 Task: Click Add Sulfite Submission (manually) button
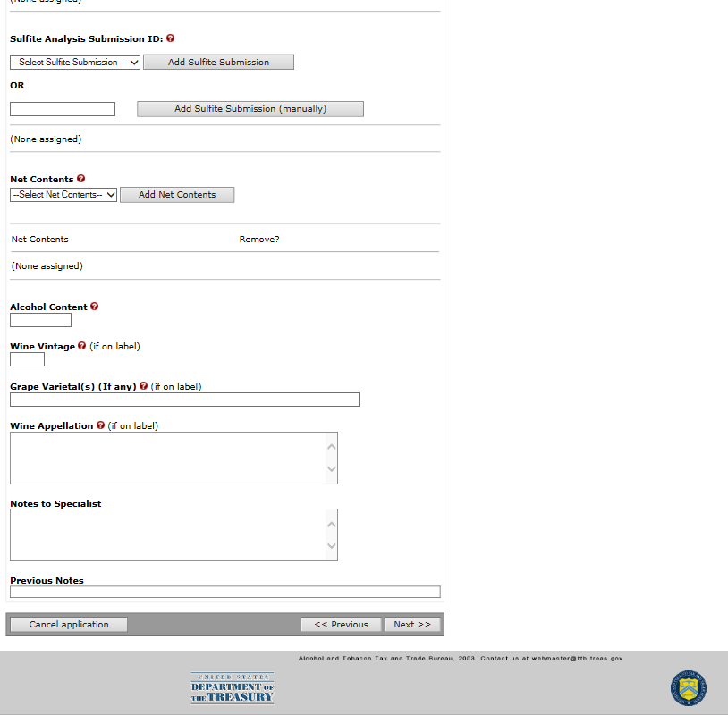(250, 109)
